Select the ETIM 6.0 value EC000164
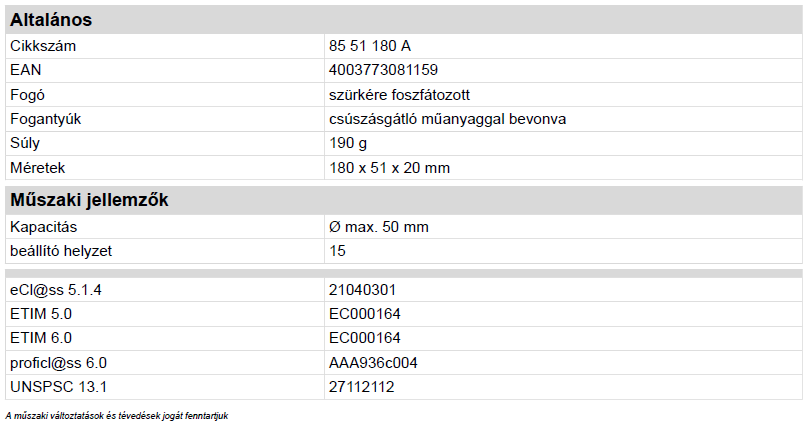Screen dimensions: 811x427 click(x=364, y=338)
